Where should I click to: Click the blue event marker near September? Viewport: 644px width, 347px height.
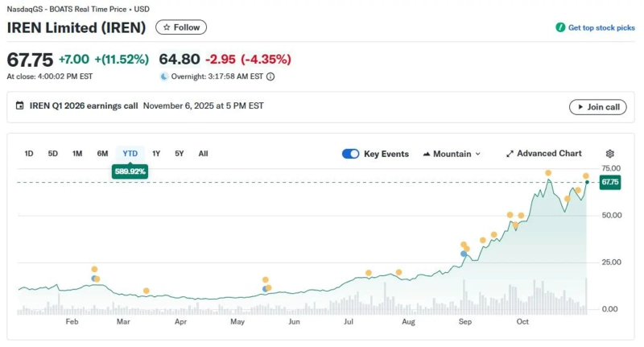(464, 254)
